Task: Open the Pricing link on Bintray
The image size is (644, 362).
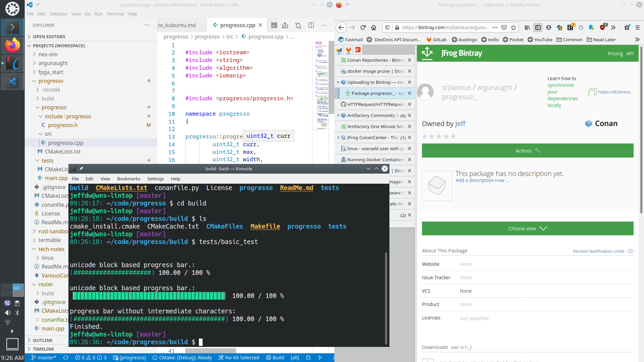Action: coord(615,54)
